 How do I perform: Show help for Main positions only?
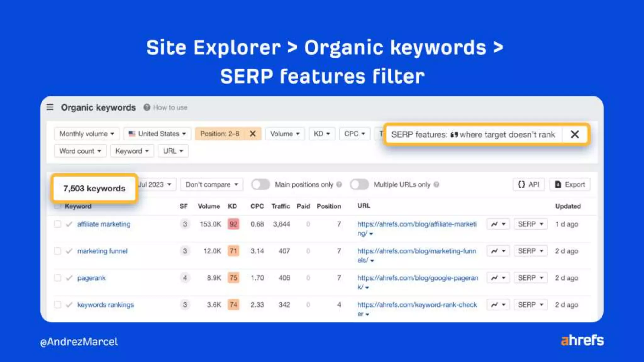point(339,184)
